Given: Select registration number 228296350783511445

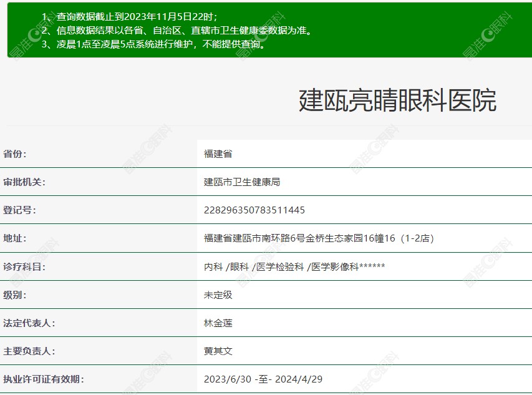Looking at the screenshot, I should [x=254, y=210].
